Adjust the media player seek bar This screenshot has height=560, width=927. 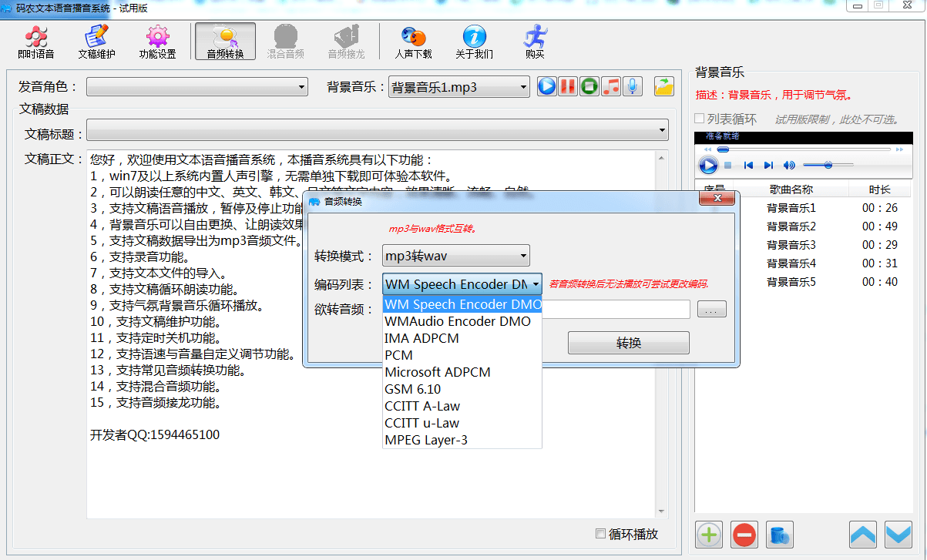pos(804,149)
